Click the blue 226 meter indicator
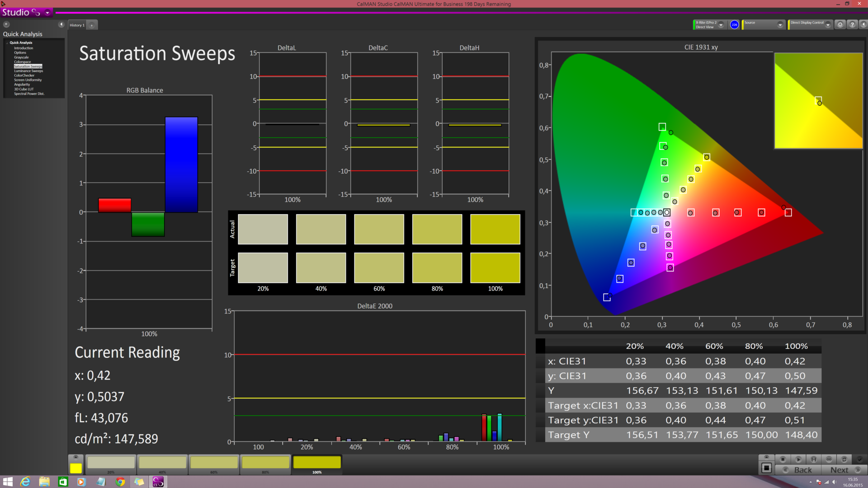 (734, 25)
